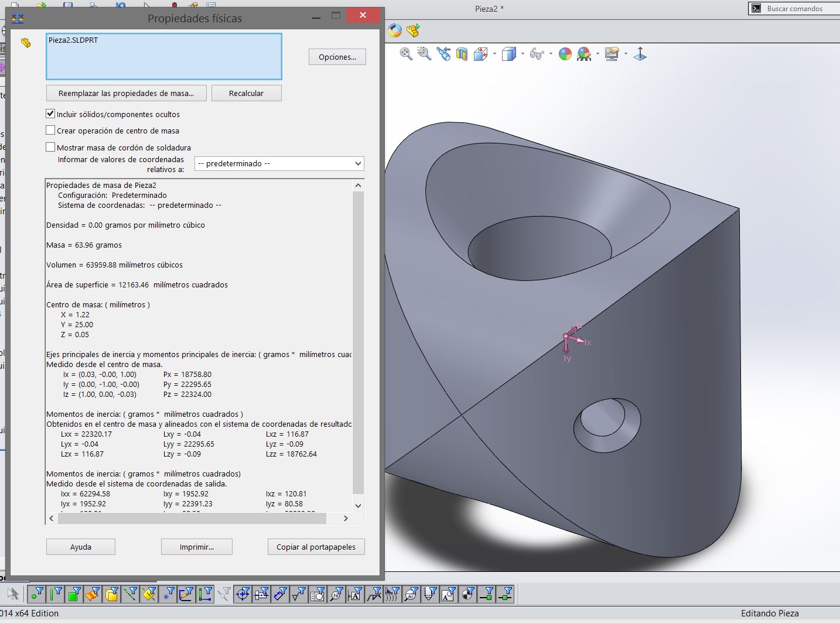Enable the Filter Geometric Tolerances icon
Screen dimensions: 840x624
[x=317, y=594]
